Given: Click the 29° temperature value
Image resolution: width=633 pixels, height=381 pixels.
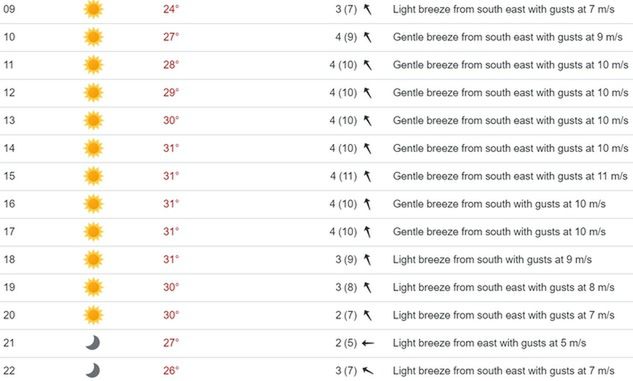Looking at the screenshot, I should (x=171, y=92).
